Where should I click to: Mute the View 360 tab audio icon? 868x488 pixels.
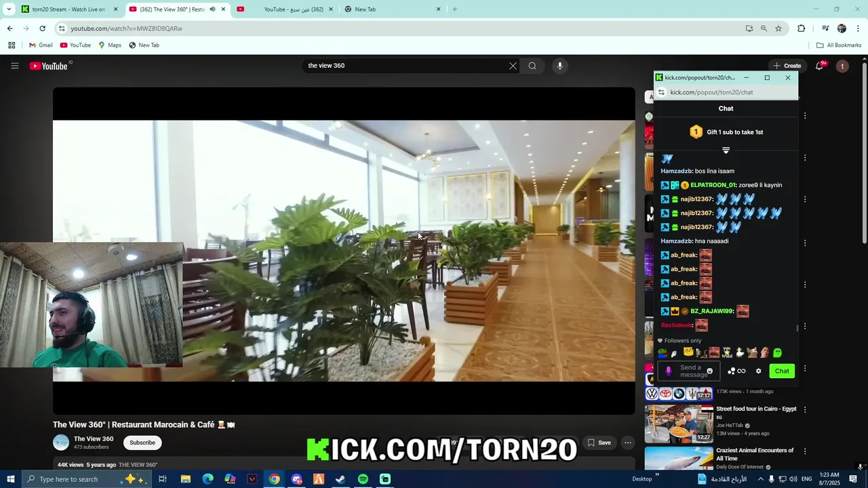212,9
